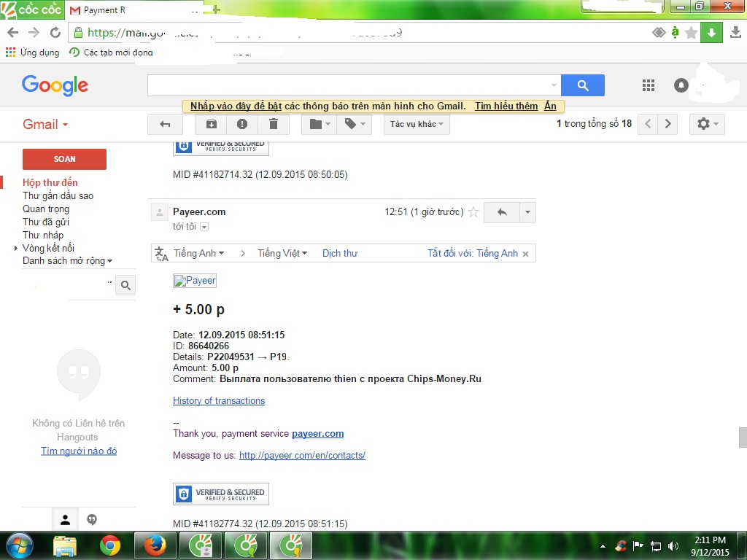Open Thư nháp drafts
The width and height of the screenshot is (747, 560).
[x=43, y=236]
